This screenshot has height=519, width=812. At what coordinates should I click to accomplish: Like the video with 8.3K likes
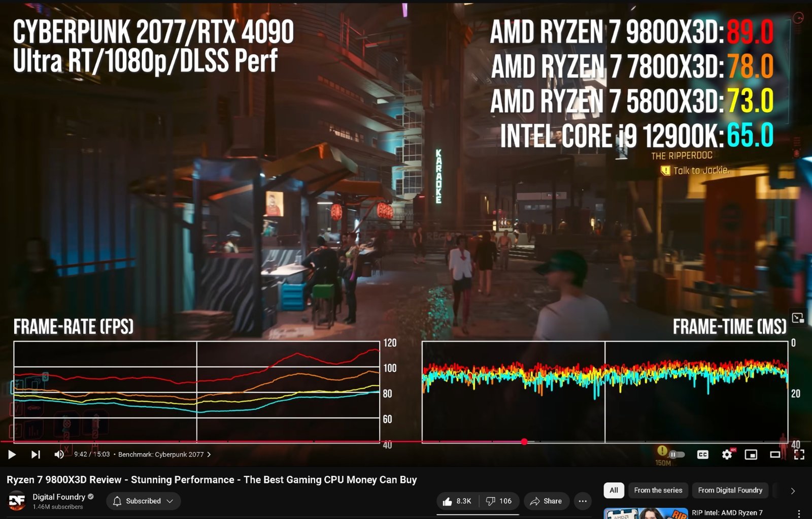pos(457,501)
